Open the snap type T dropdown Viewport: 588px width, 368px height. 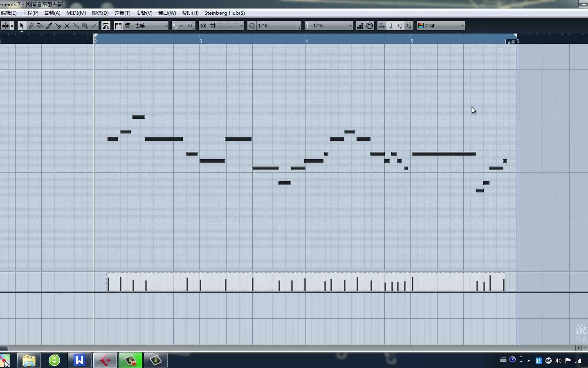tap(239, 26)
